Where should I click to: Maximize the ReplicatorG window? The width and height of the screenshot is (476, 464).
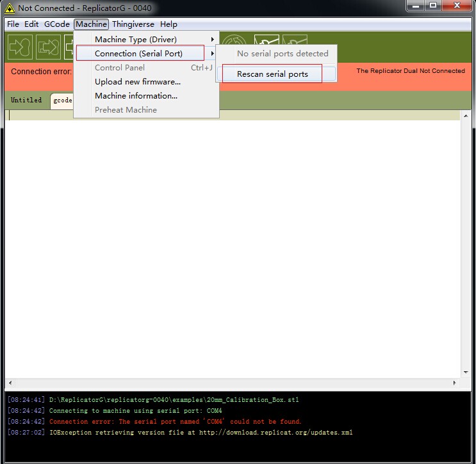coord(433,6)
